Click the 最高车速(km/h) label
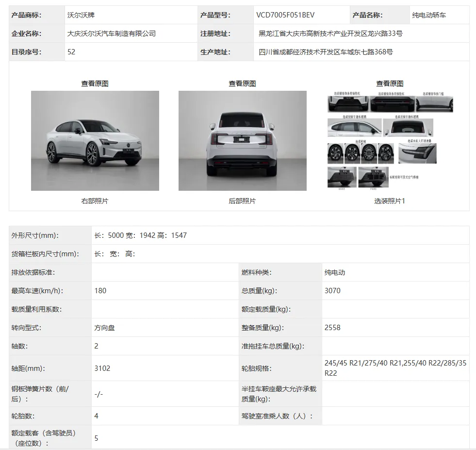Screen dimensions: 476x450 (x=37, y=291)
